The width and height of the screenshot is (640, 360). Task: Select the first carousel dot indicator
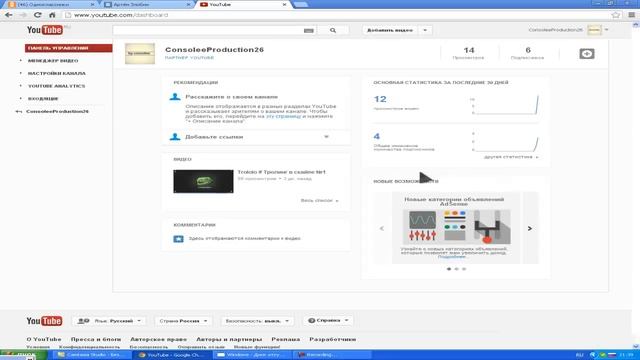(x=449, y=269)
